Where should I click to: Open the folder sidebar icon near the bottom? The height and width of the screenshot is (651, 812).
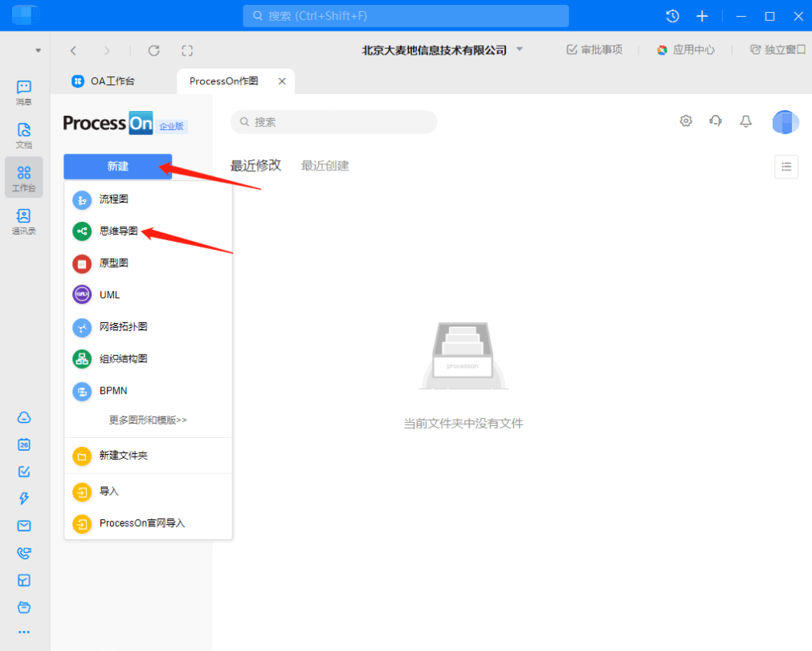(24, 607)
